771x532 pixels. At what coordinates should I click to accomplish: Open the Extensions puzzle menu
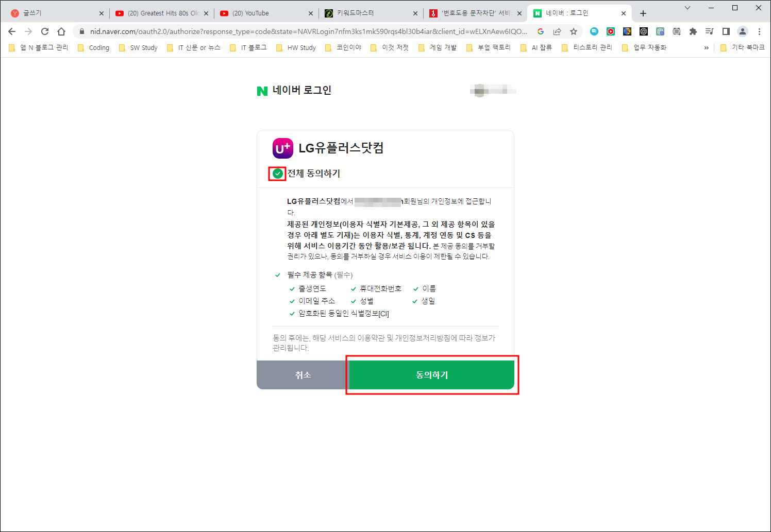coord(693,31)
